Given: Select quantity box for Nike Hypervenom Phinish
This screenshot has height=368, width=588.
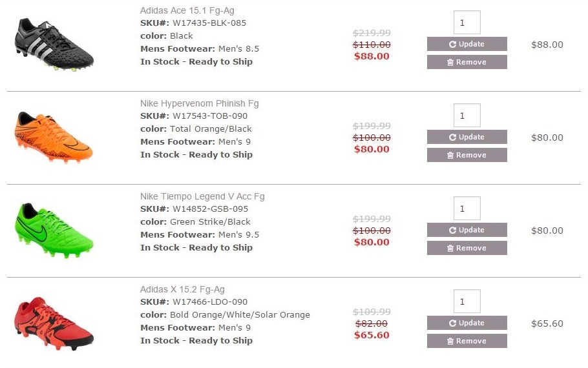Looking at the screenshot, I should pyautogui.click(x=467, y=116).
